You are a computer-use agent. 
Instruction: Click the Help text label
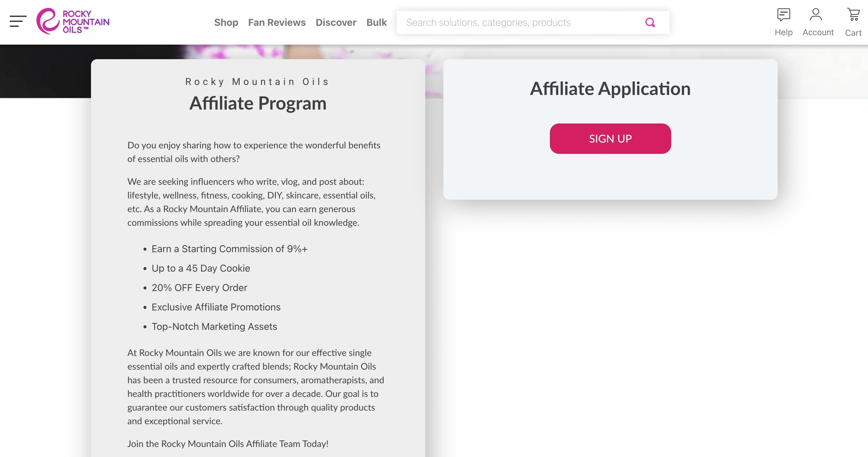(783, 32)
